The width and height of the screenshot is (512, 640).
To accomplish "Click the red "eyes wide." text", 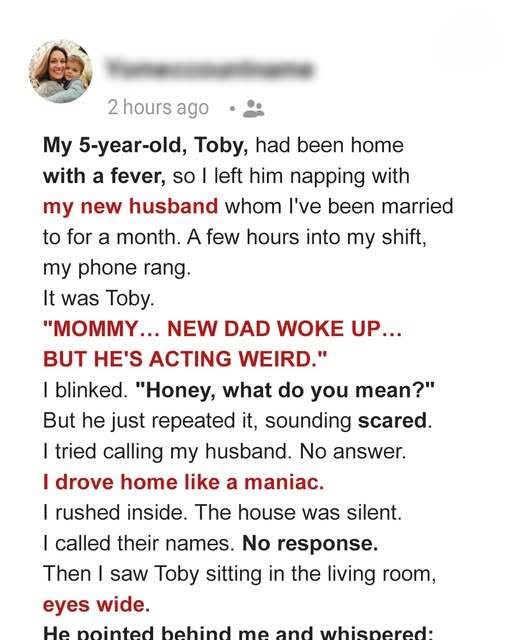I will (x=96, y=605).
